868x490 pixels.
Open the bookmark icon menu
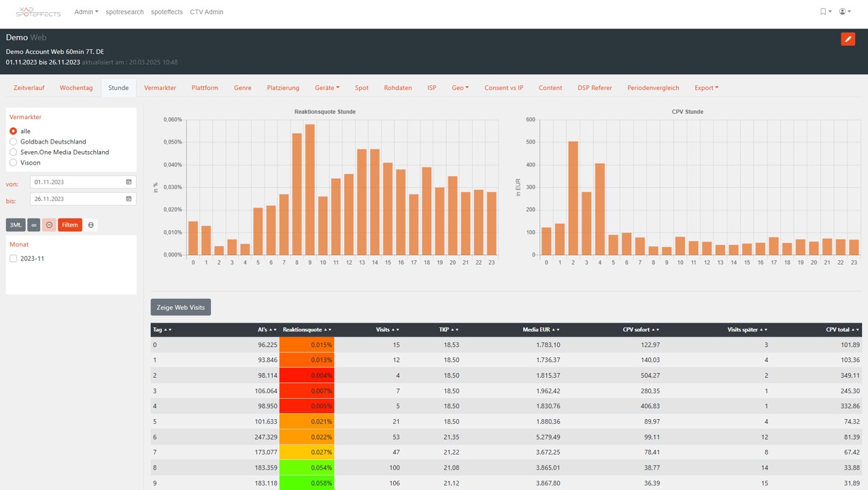pyautogui.click(x=824, y=12)
